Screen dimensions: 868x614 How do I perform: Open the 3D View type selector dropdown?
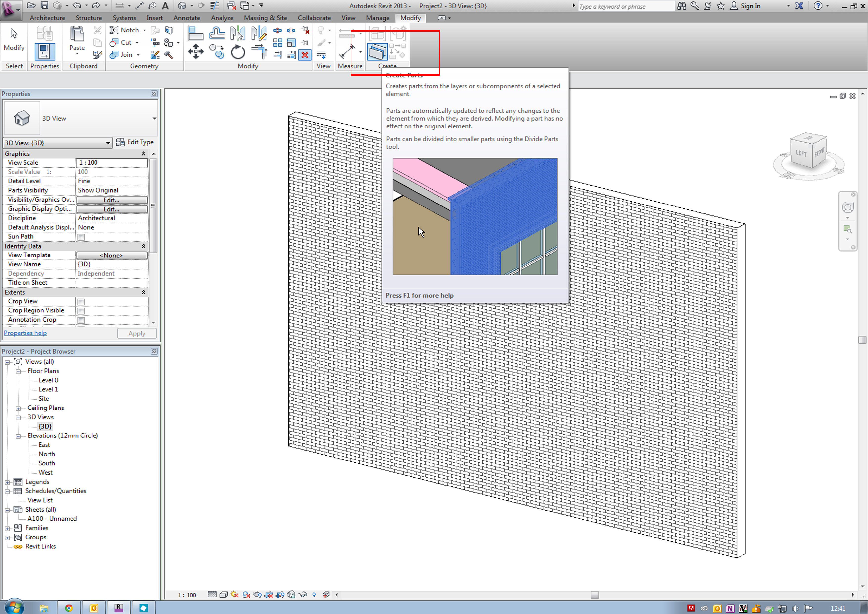pyautogui.click(x=154, y=118)
